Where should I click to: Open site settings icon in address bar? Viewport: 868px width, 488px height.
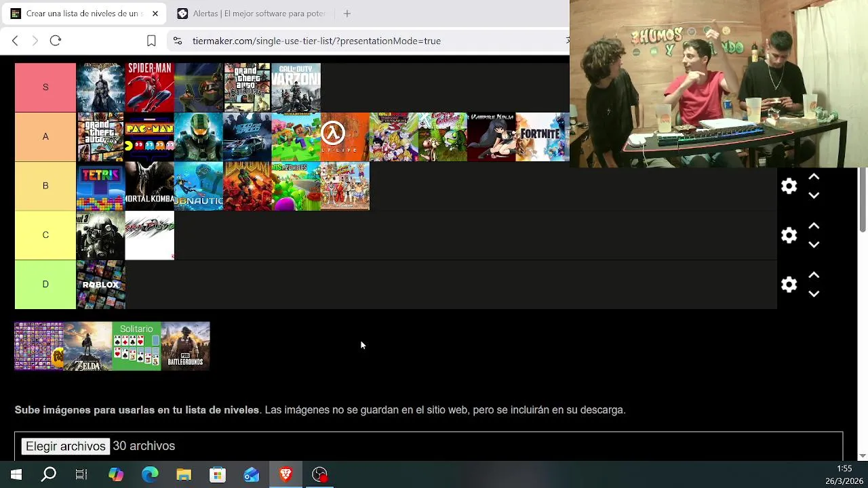point(178,41)
